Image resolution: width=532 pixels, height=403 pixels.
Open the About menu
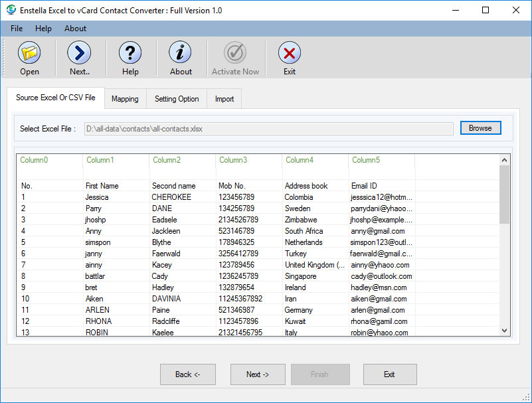75,29
